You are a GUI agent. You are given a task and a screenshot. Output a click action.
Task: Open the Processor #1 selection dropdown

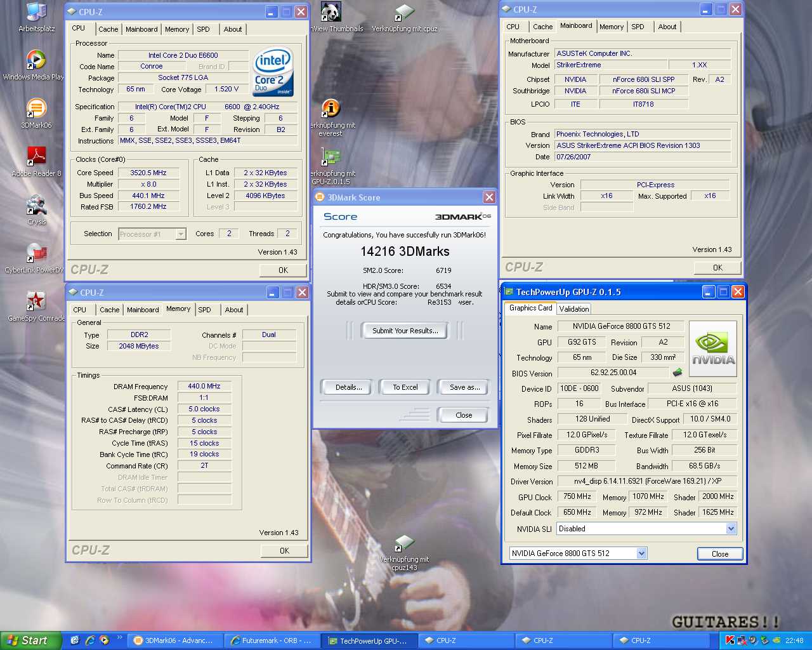[x=152, y=234]
